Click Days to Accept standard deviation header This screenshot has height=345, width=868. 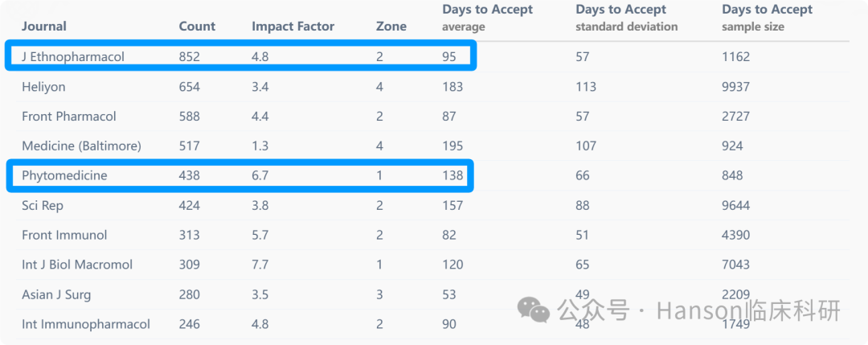[x=626, y=17]
